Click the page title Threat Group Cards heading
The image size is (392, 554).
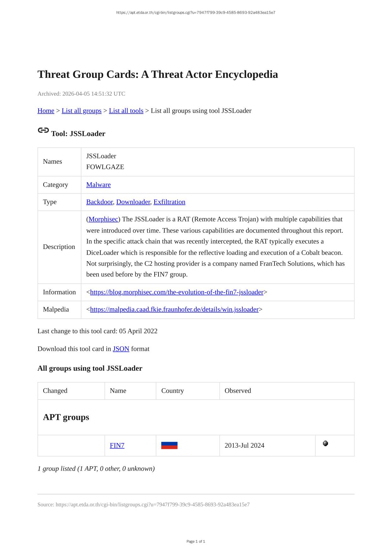[157, 74]
